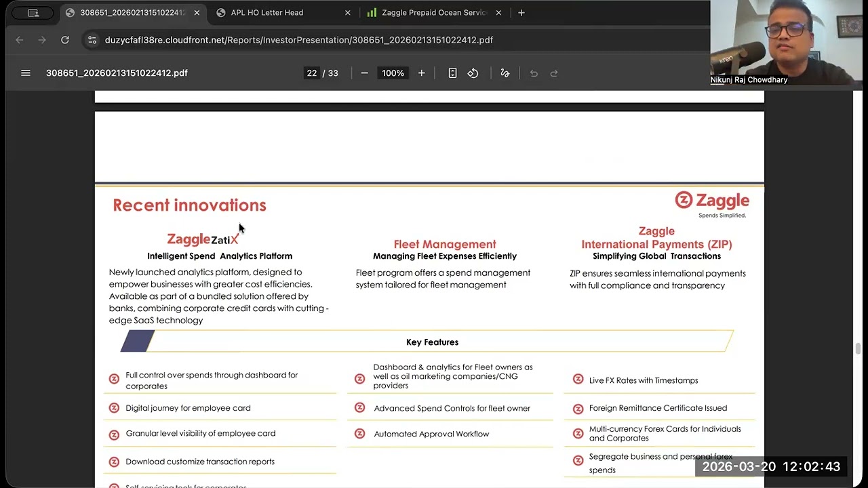Click 'Managing Fleet Expenses Efficiently' subtitle

[x=445, y=256]
